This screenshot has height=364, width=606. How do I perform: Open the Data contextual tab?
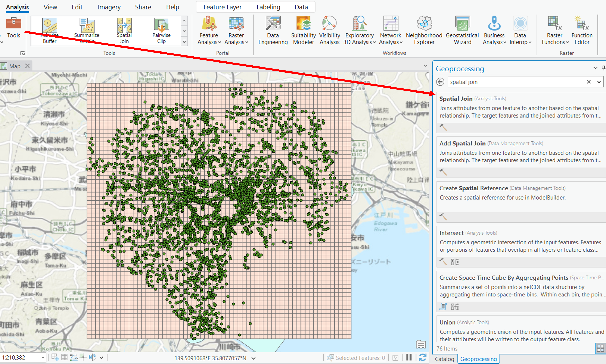301,7
